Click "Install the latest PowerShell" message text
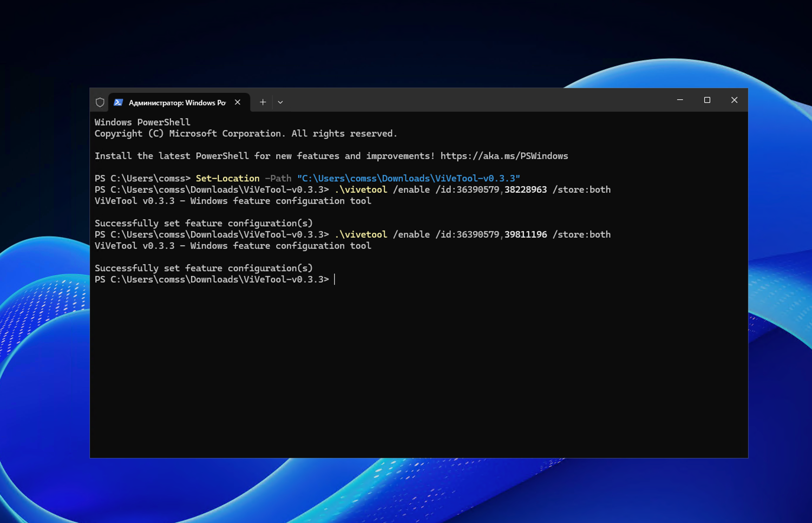 172,156
